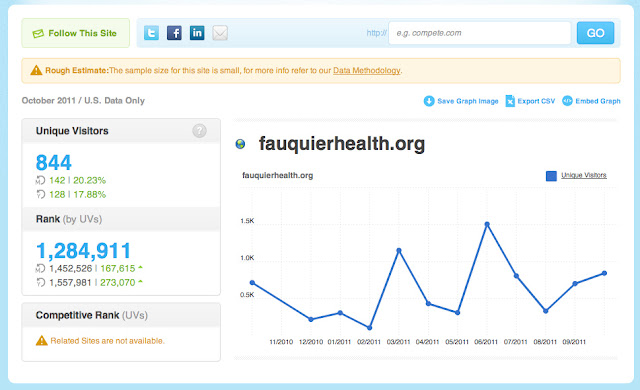Viewport: 640px width, 390px height.
Task: Click the globe icon beside fauquierhealth.org title
Action: click(240, 144)
